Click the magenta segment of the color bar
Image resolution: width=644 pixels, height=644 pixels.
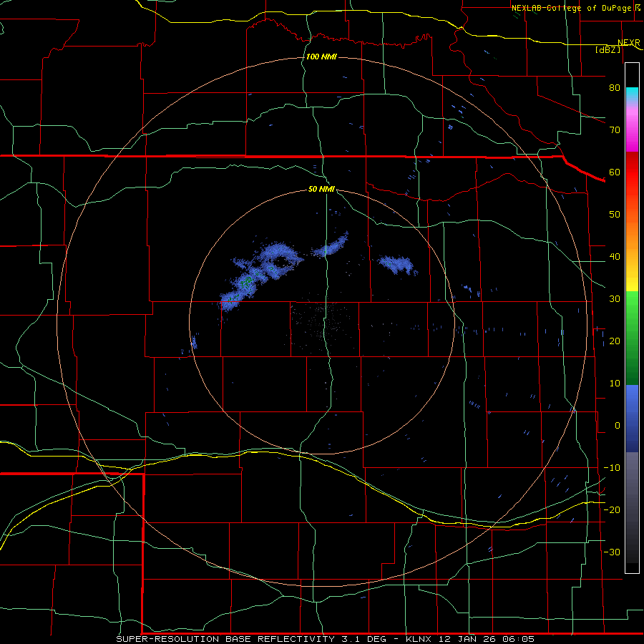[632, 132]
